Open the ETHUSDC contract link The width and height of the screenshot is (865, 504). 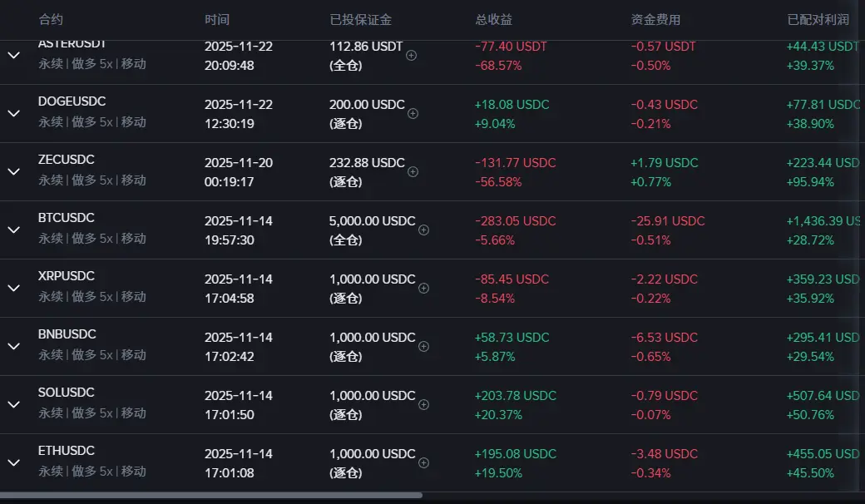67,451
